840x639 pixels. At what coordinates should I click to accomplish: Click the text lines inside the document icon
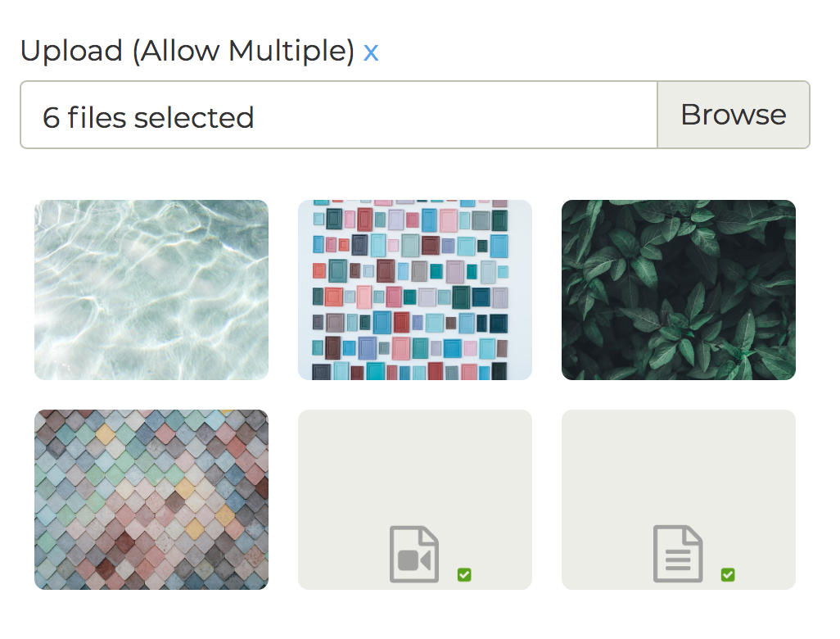[677, 561]
